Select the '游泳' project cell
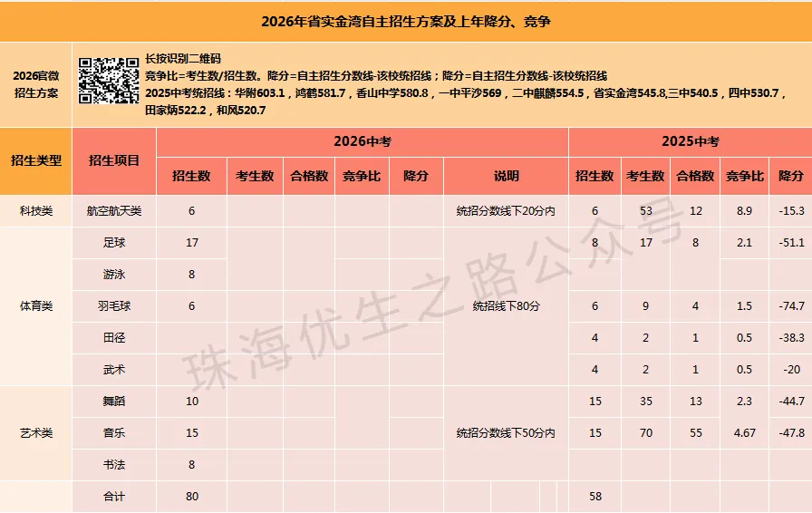 (114, 275)
